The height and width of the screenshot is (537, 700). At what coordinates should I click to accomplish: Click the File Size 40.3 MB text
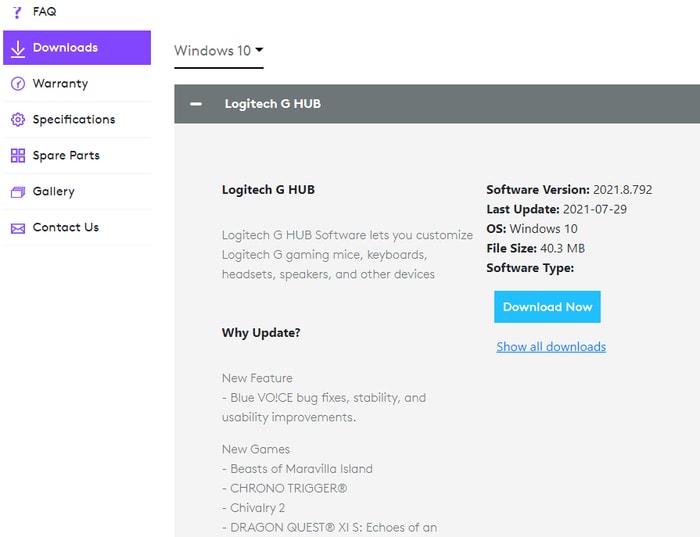pyautogui.click(x=535, y=249)
